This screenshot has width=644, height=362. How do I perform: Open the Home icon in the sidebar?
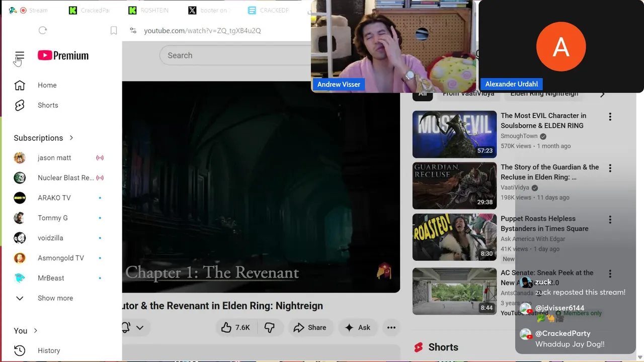pos(20,85)
